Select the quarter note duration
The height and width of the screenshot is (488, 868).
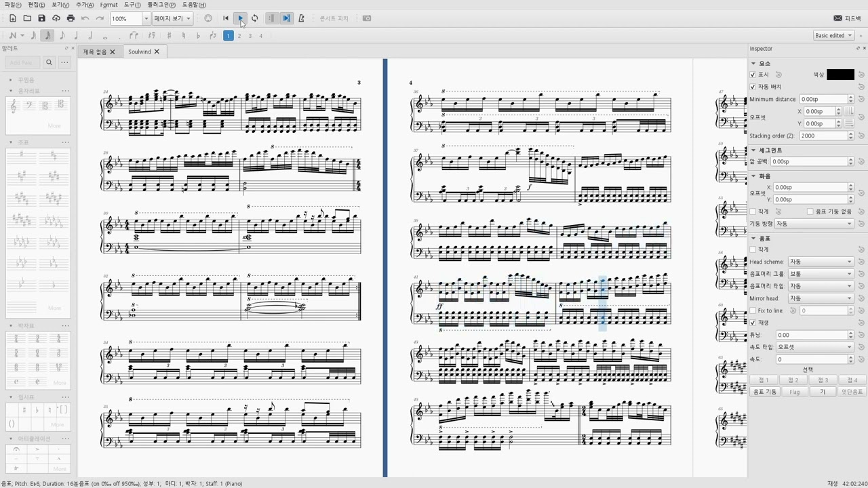pyautogui.click(x=76, y=35)
